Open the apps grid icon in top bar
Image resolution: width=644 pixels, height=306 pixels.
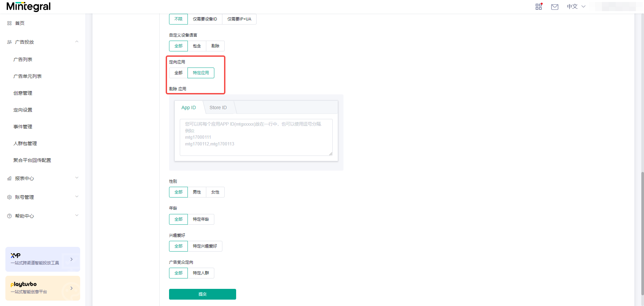tap(539, 6)
